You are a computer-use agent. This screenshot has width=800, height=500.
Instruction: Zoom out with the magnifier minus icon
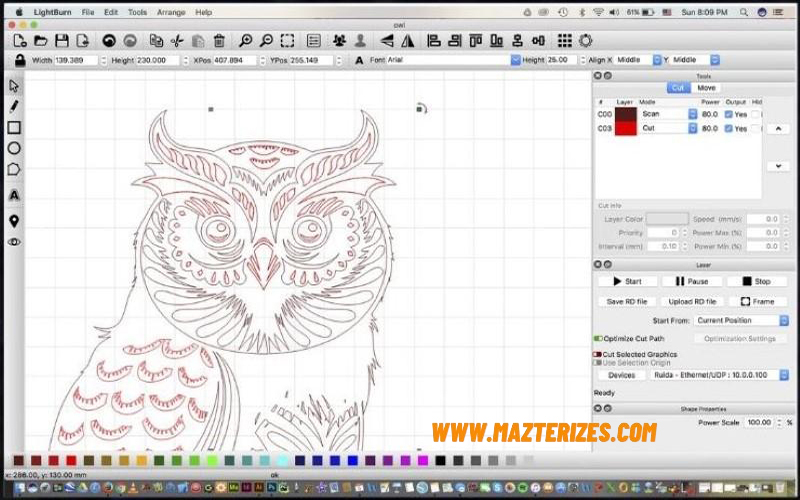tap(266, 41)
